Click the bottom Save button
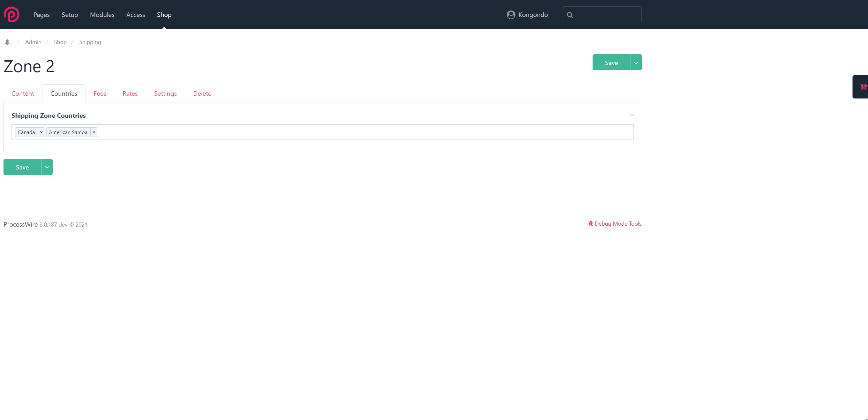 point(22,167)
